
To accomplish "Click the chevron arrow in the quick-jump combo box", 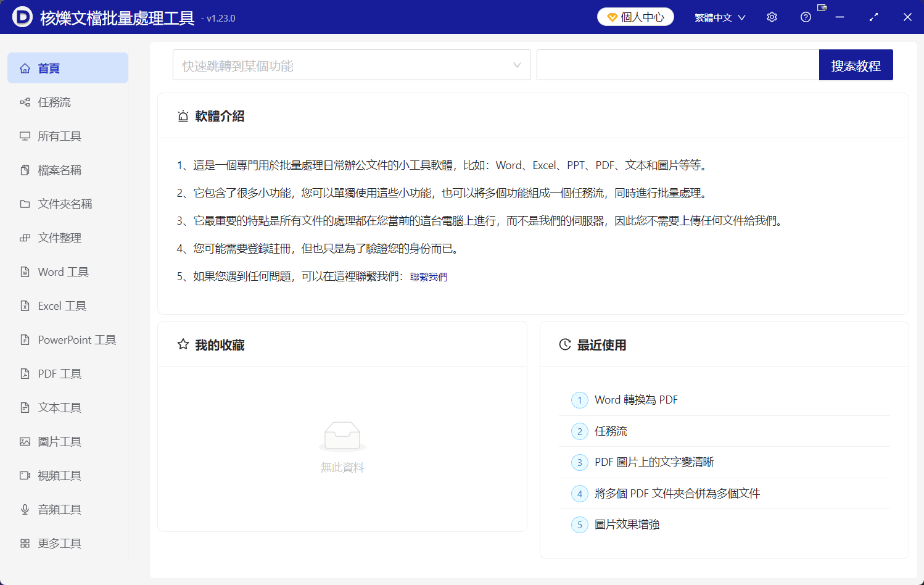I will coord(517,65).
